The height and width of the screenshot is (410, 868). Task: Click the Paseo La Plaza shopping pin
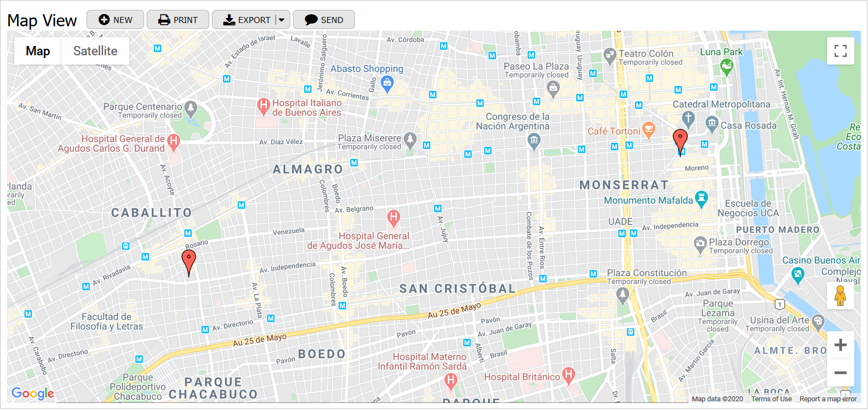pos(553,89)
